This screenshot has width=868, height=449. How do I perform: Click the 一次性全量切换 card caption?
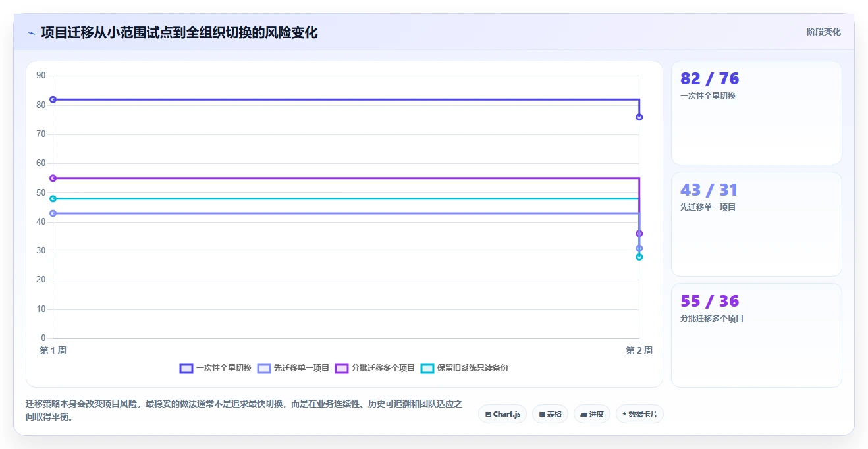(708, 96)
